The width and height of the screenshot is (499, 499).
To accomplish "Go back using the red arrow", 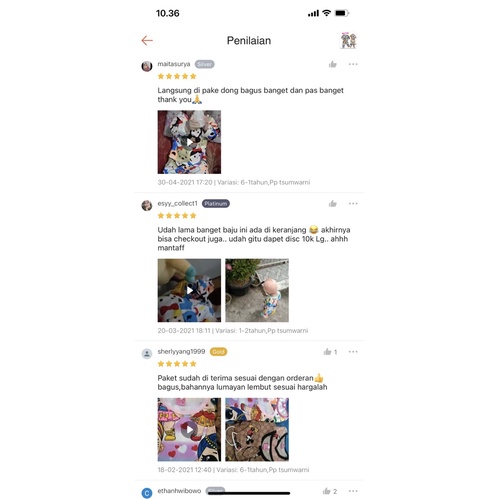I will click(147, 40).
